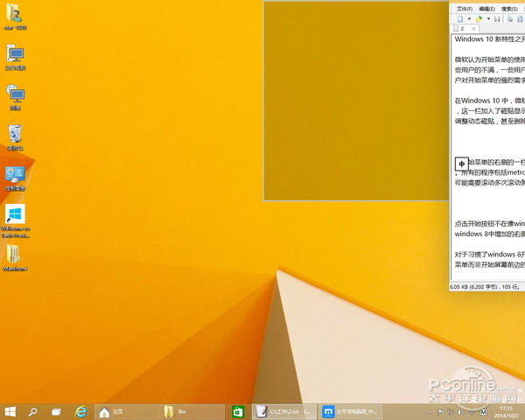
Task: Expand the dropdown arrow beside the Open File icon
Action: pos(488,18)
